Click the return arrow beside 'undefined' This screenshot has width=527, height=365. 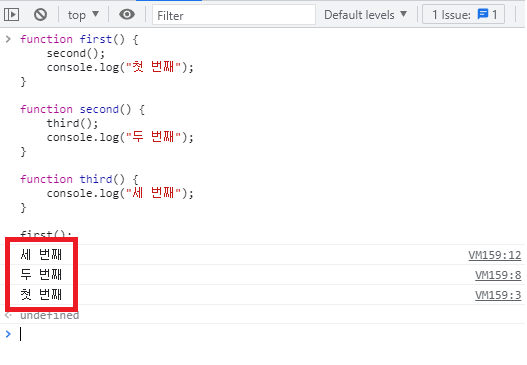[x=8, y=315]
